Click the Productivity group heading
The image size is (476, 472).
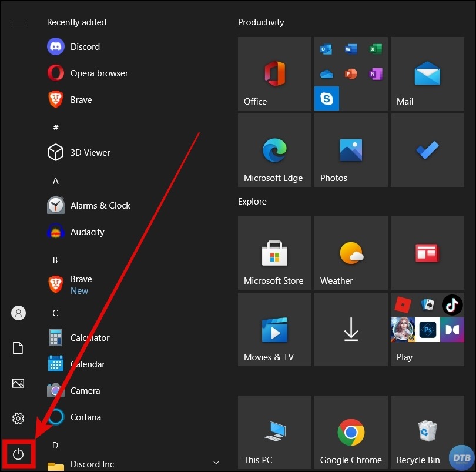coord(261,22)
